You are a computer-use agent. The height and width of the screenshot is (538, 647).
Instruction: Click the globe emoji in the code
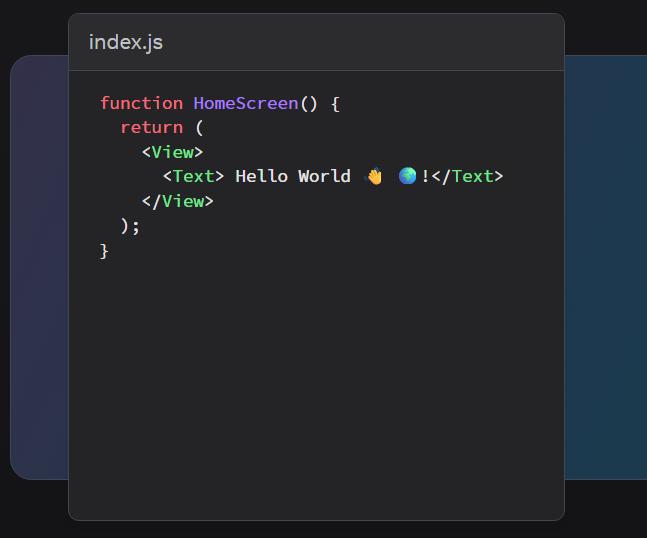tap(407, 177)
